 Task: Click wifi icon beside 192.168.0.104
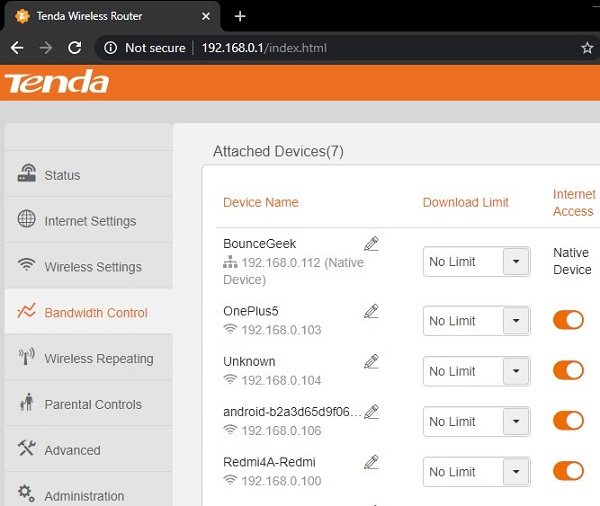pos(230,380)
